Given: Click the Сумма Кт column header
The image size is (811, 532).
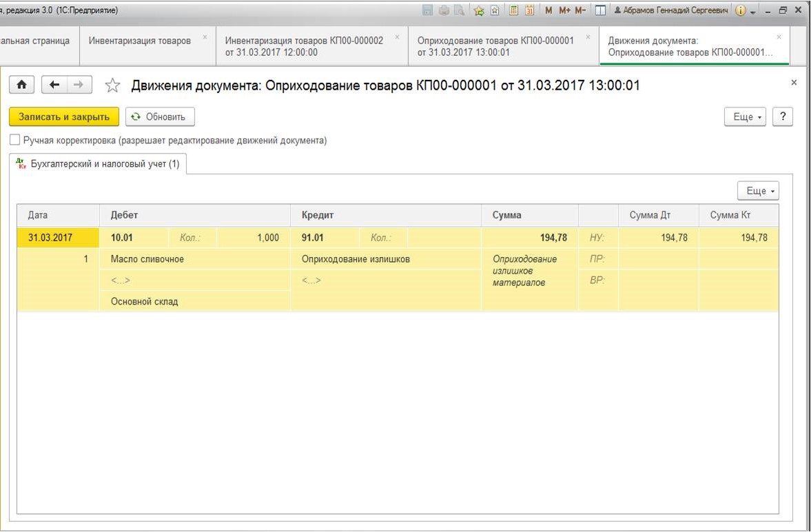Looking at the screenshot, I should point(739,215).
